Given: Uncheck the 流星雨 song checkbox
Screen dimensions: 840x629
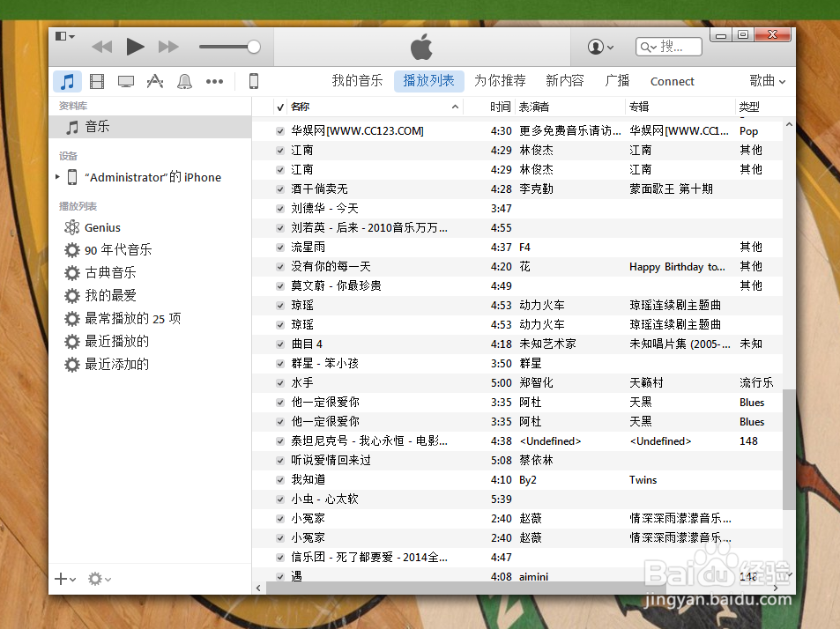Looking at the screenshot, I should click(280, 248).
